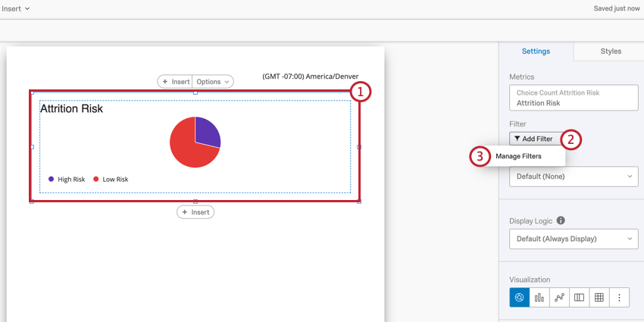The width and height of the screenshot is (644, 322).
Task: Open the Insert dropdown in the top bar
Action: pos(15,8)
